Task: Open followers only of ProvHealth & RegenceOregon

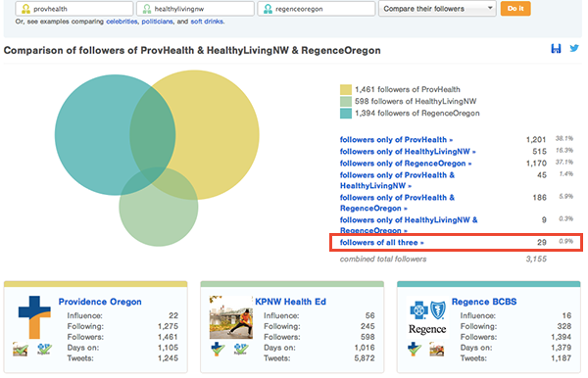Action: (397, 203)
